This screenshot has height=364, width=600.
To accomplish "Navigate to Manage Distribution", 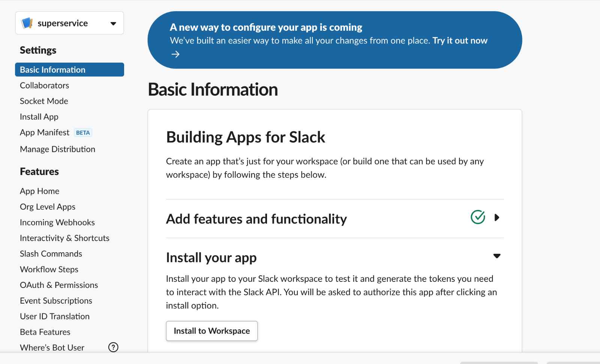I will pos(57,149).
